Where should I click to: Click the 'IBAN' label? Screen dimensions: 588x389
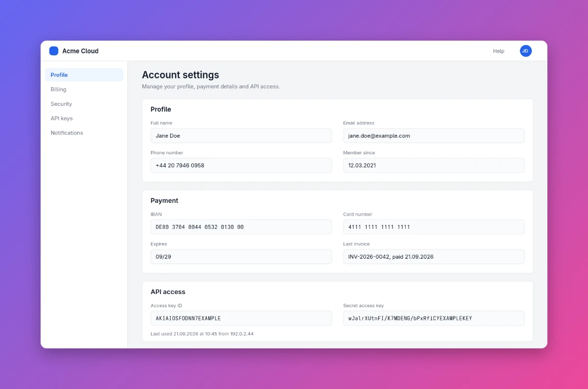pos(156,214)
